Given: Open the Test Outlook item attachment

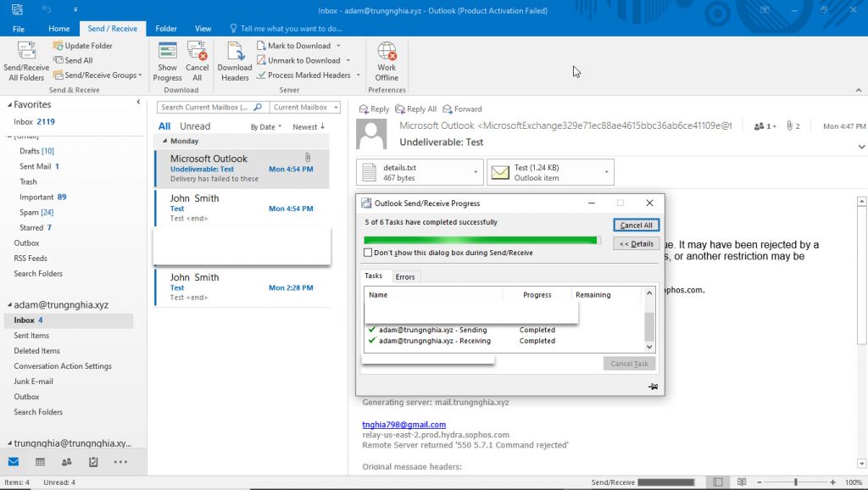Looking at the screenshot, I should [544, 172].
